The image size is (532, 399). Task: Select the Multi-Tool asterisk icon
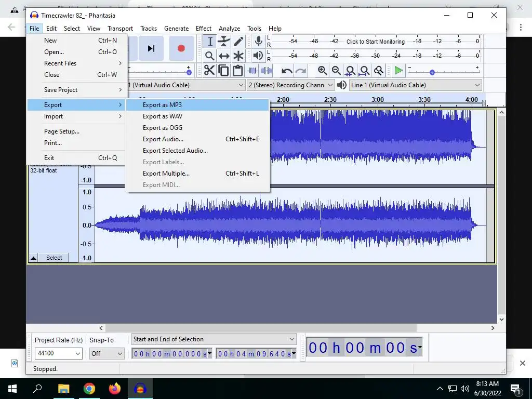click(x=238, y=56)
